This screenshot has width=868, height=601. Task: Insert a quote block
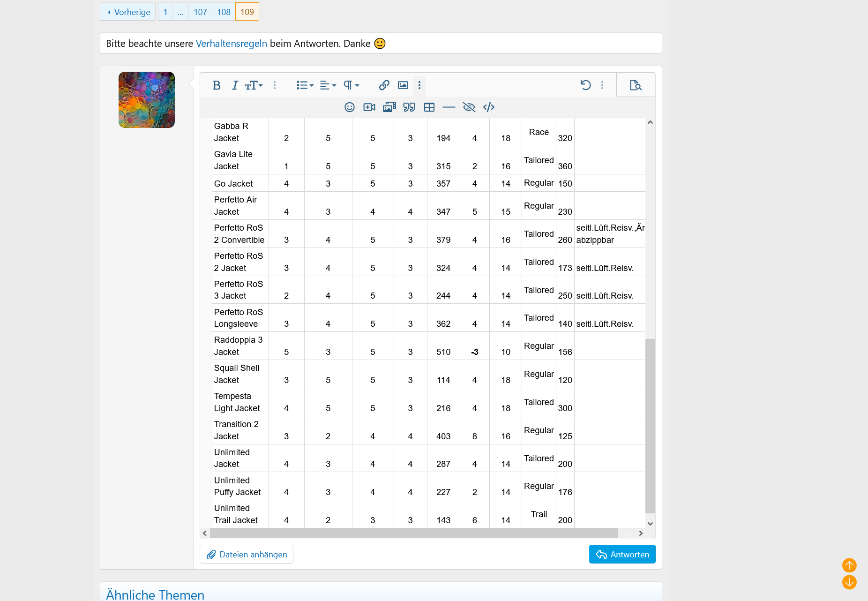point(409,107)
